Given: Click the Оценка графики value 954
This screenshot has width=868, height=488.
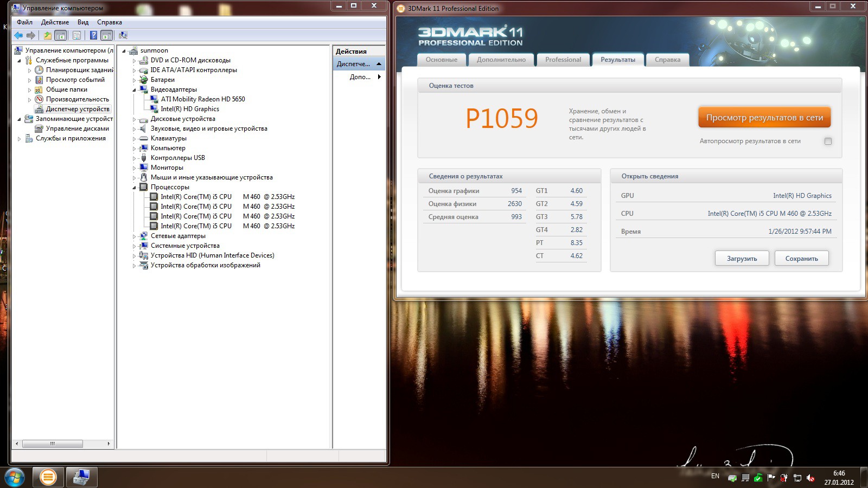Looking at the screenshot, I should click(x=516, y=191).
